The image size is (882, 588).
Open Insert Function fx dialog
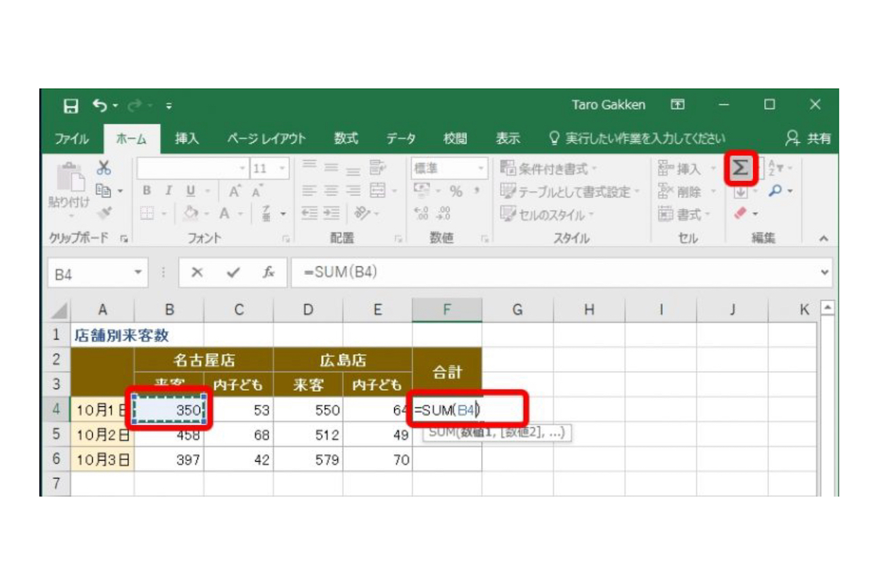pyautogui.click(x=269, y=273)
